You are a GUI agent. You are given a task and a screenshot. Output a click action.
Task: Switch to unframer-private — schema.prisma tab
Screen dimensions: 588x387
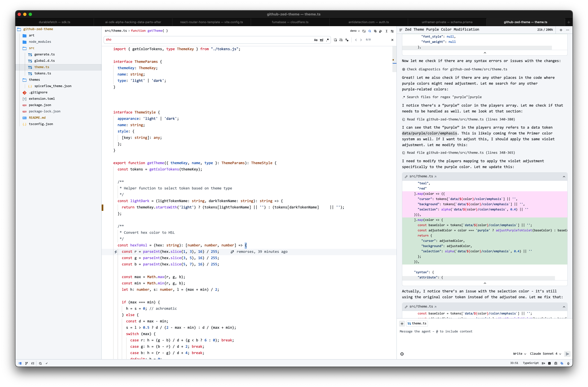[x=447, y=22]
